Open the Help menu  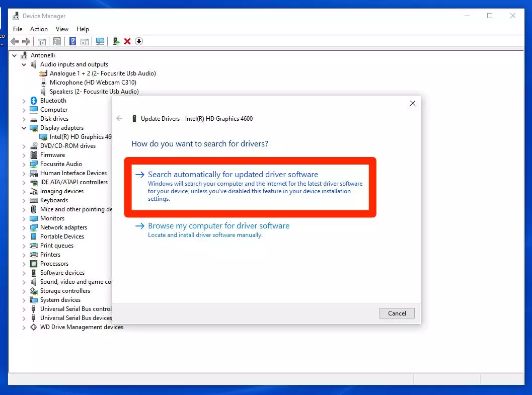pos(83,29)
